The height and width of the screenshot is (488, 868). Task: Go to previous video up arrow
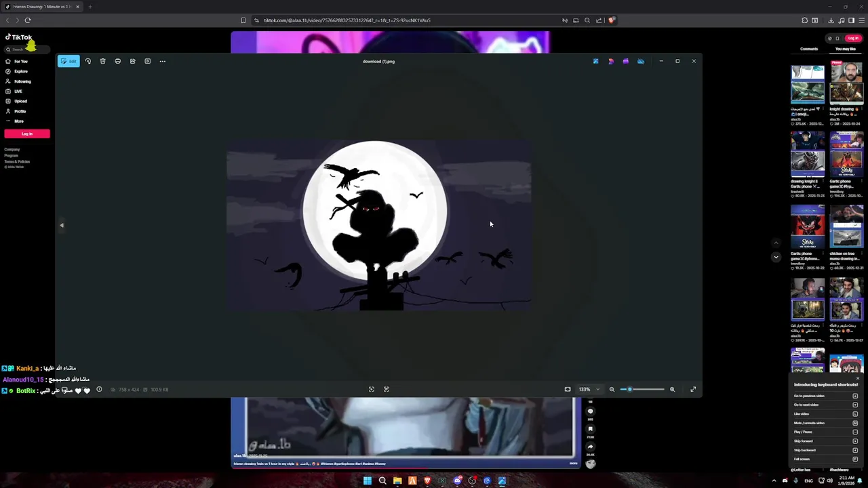(x=776, y=243)
